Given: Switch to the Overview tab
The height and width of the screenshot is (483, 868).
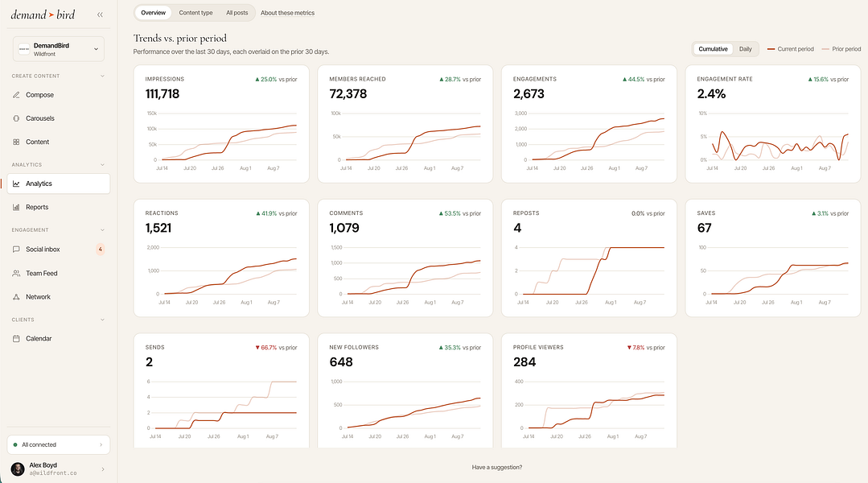Looking at the screenshot, I should (154, 13).
